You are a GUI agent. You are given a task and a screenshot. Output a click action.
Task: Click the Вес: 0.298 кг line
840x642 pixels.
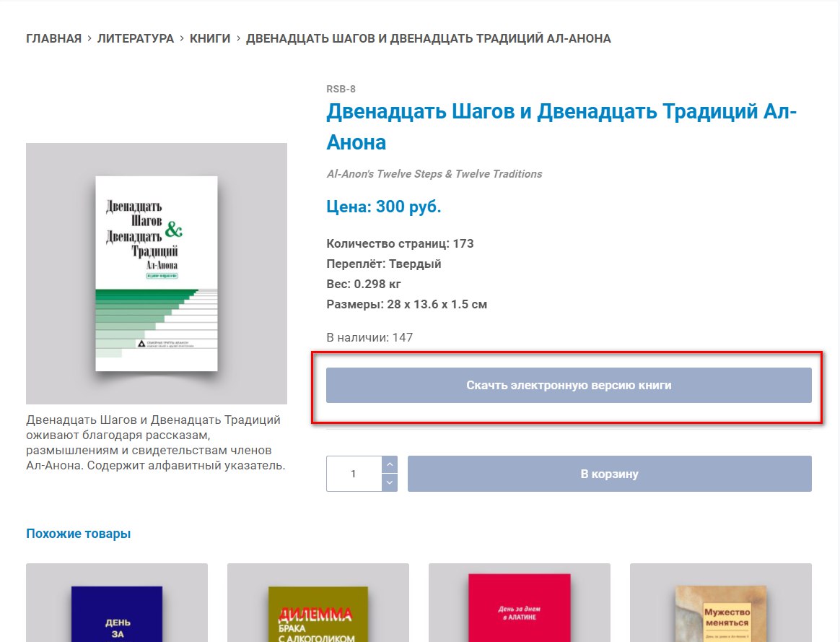tap(363, 284)
